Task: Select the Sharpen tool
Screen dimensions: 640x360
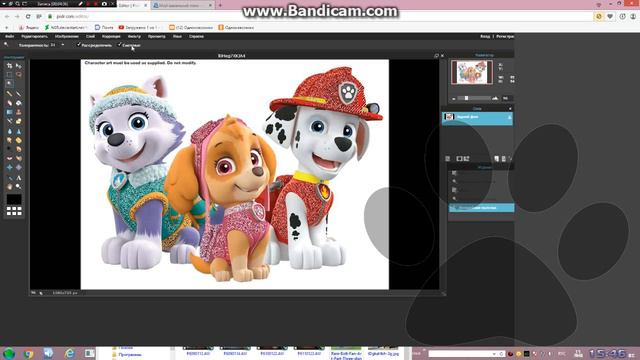Action: [18, 131]
